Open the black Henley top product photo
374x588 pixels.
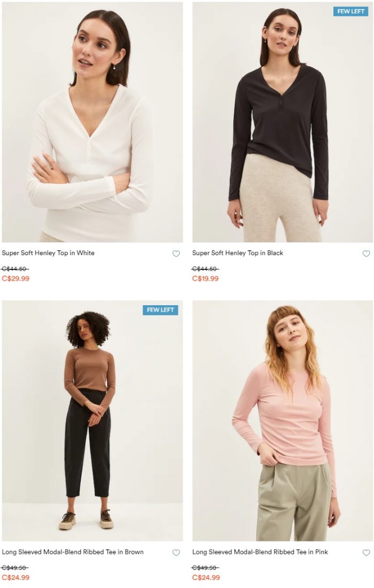[283, 122]
